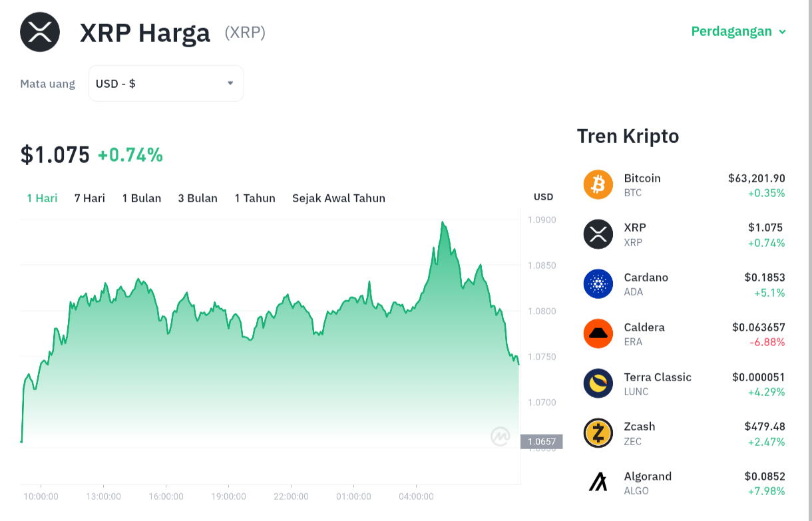This screenshot has height=521, width=812.
Task: Open the Bitcoin coin icon in Tren Kripto
Action: click(x=598, y=184)
